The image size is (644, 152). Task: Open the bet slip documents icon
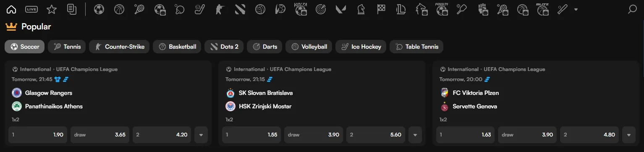pos(72,9)
